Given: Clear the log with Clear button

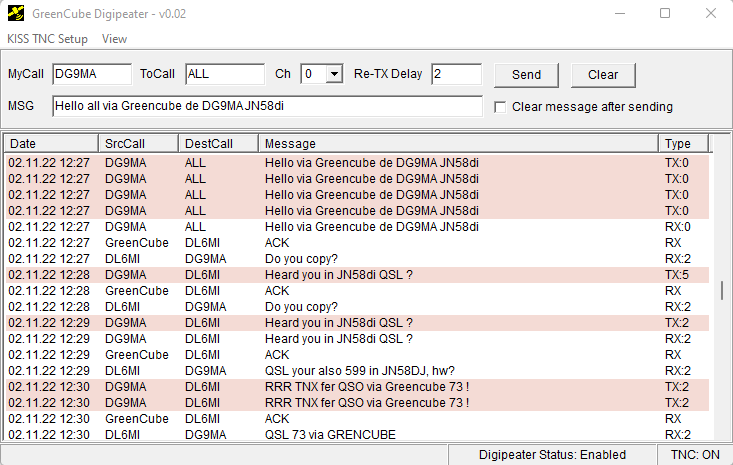Looking at the screenshot, I should [x=603, y=75].
